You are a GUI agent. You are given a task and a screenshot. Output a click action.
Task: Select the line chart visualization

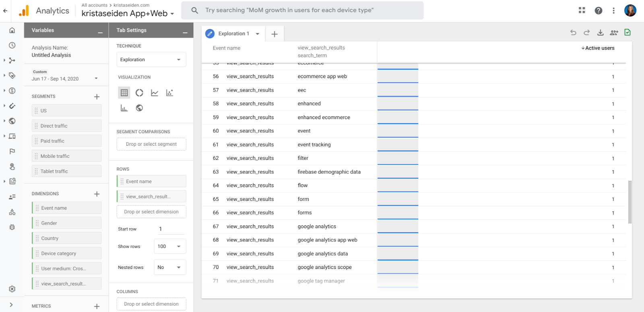155,93
